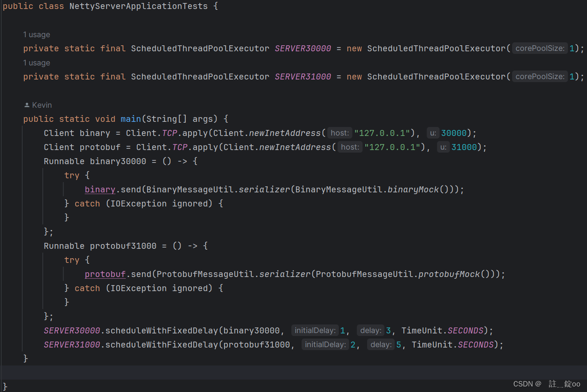This screenshot has height=392, width=587.
Task: Click the 'delay:' hint with value 3
Action: tap(371, 330)
